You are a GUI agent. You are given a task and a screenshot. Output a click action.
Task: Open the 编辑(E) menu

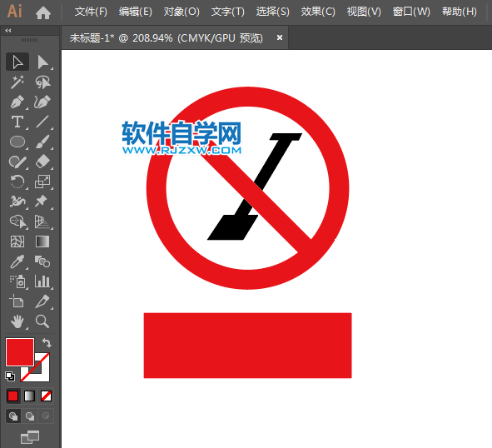(136, 12)
